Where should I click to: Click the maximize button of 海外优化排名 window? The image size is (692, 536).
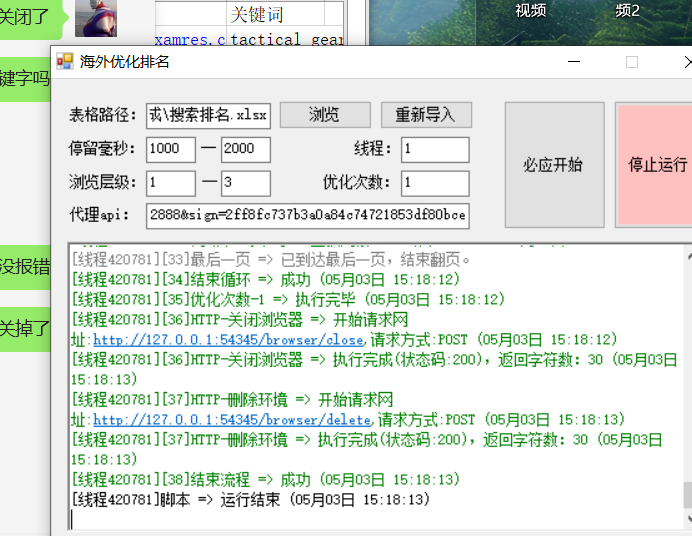point(632,62)
